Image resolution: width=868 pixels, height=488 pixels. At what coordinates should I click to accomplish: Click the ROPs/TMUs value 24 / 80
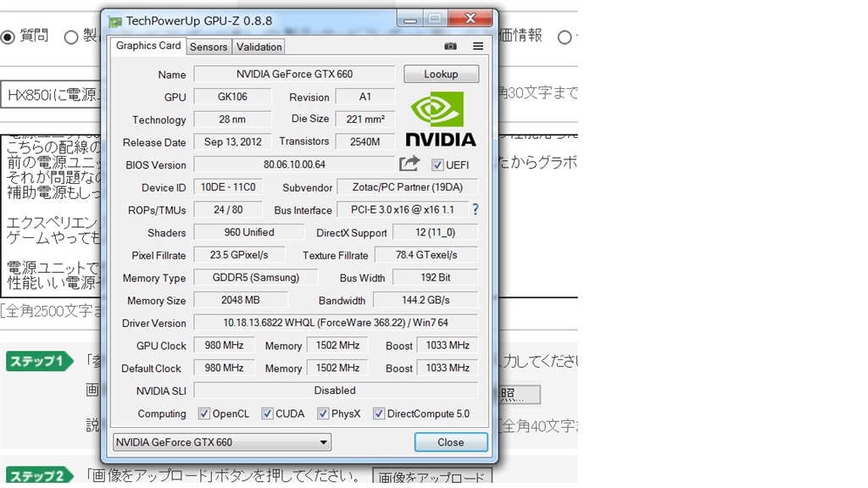pyautogui.click(x=228, y=210)
